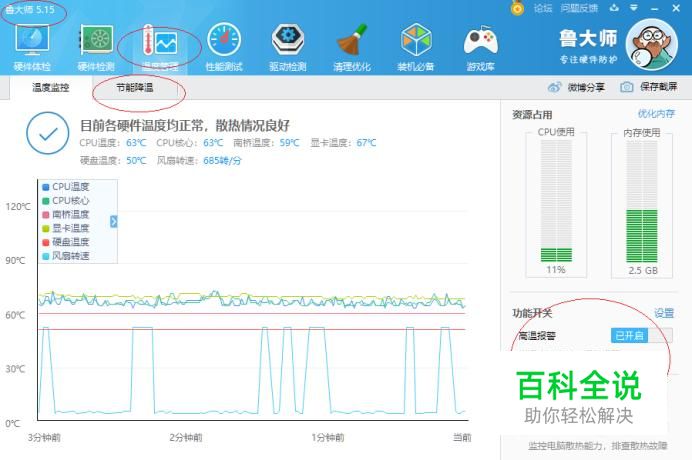This screenshot has width=692, height=460.
Task: Open the 设置 link in 功能开关
Action: (x=664, y=313)
